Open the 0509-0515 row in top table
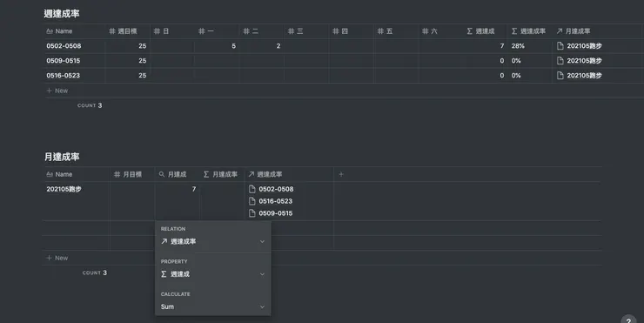644x323 pixels. 64,61
